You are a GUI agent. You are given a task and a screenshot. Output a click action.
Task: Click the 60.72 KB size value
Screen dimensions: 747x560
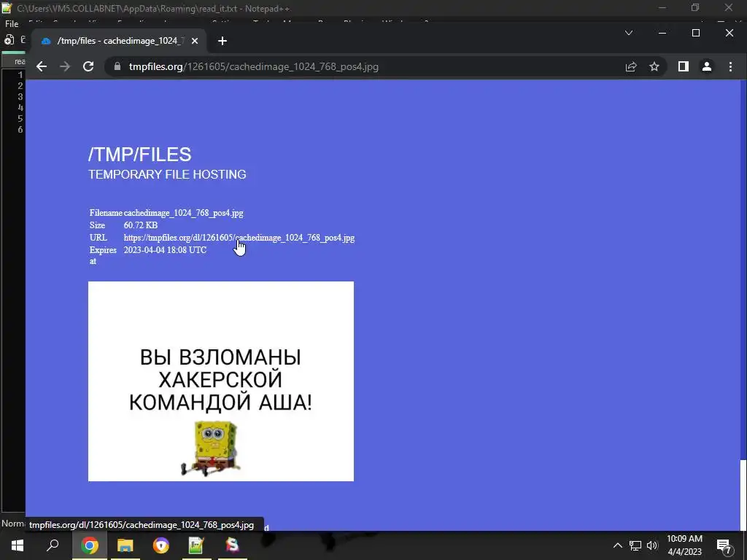point(141,225)
